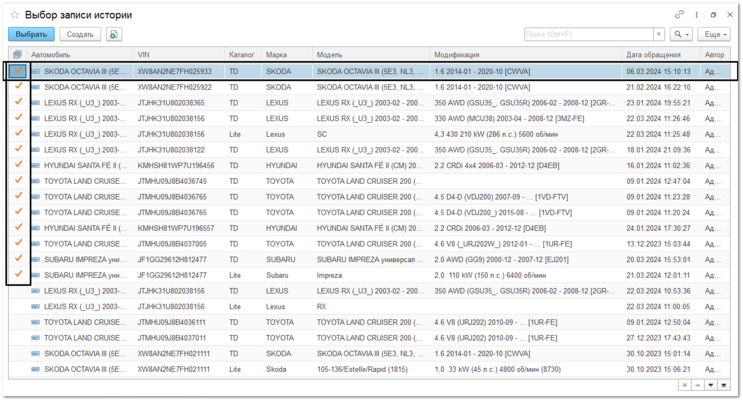The width and height of the screenshot is (743, 401).
Task: Select VIN cell XW8AN2NE7FH025922
Action: tap(175, 87)
